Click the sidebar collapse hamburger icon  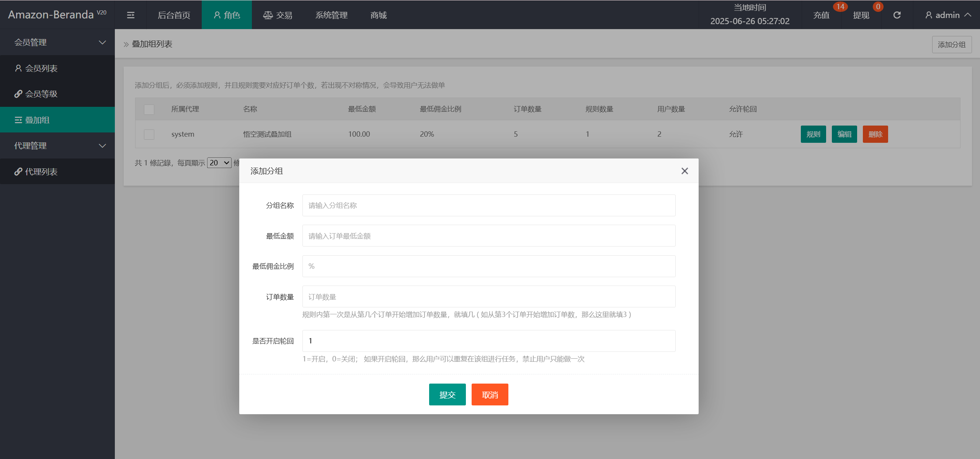click(x=131, y=15)
